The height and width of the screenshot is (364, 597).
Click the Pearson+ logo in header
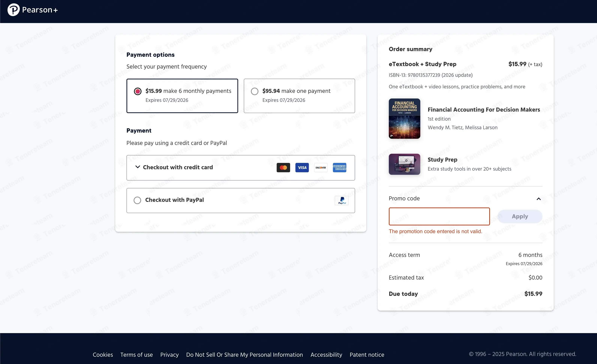tap(32, 10)
